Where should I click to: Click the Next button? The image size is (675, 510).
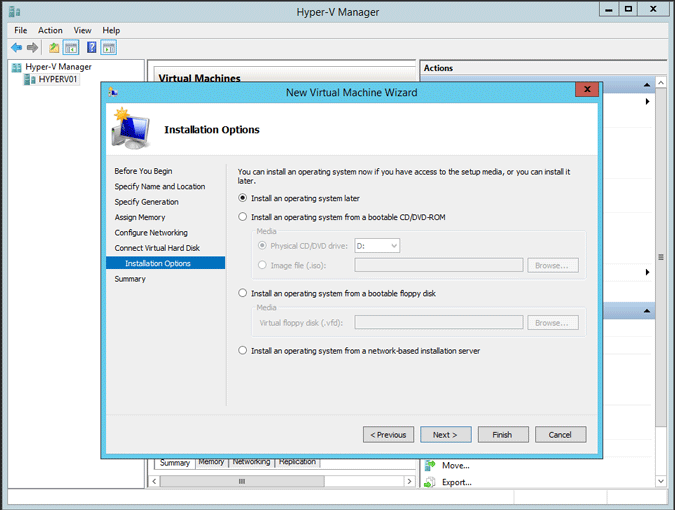click(x=445, y=435)
